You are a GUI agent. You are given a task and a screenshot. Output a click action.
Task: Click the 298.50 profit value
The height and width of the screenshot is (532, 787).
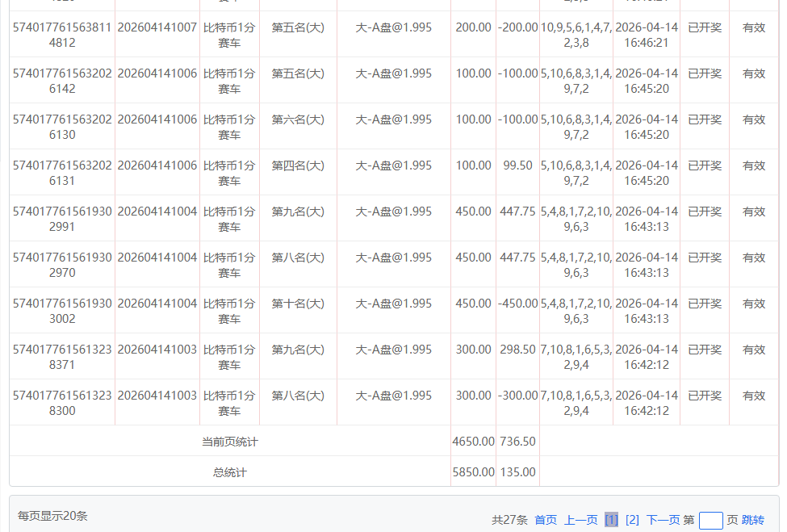tap(517, 350)
